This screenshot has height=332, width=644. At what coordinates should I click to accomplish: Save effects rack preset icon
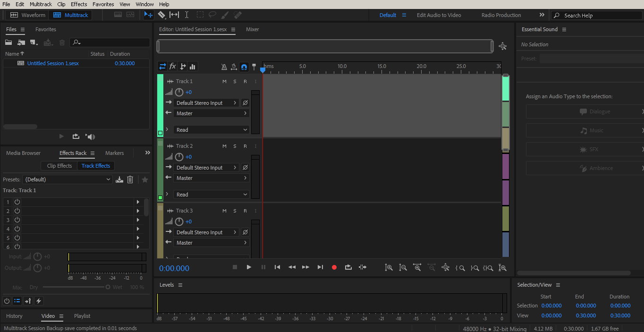119,179
